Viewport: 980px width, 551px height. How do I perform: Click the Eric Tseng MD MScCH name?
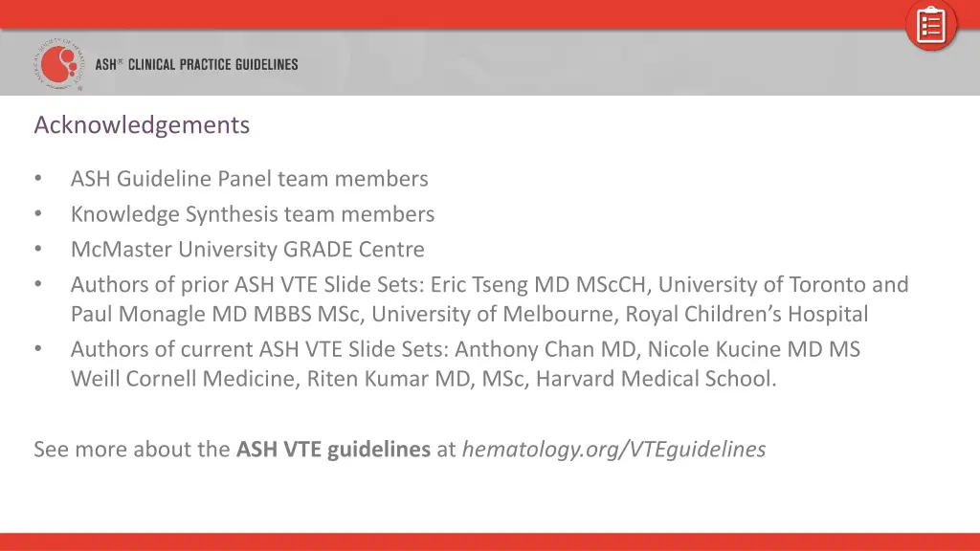[538, 285]
